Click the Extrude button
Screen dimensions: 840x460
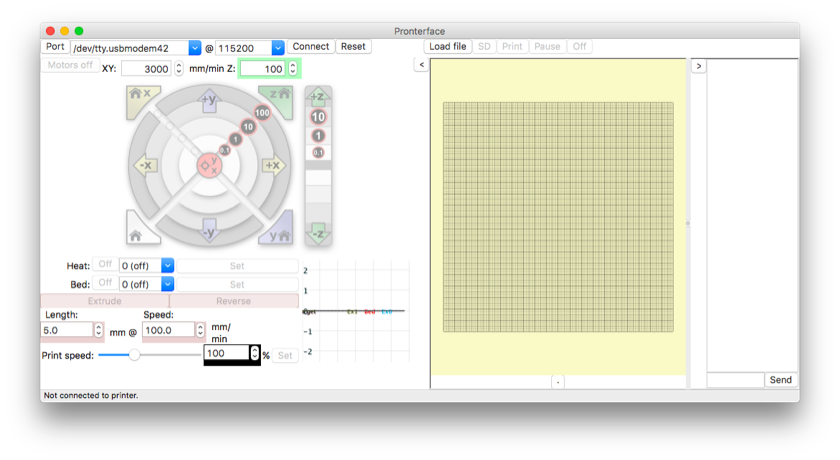tap(105, 301)
